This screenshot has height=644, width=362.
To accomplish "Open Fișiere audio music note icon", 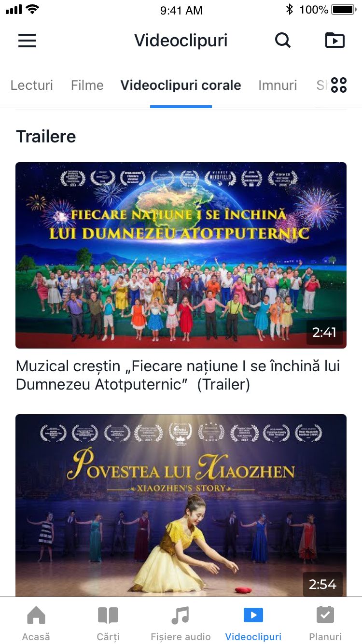I will click(181, 616).
